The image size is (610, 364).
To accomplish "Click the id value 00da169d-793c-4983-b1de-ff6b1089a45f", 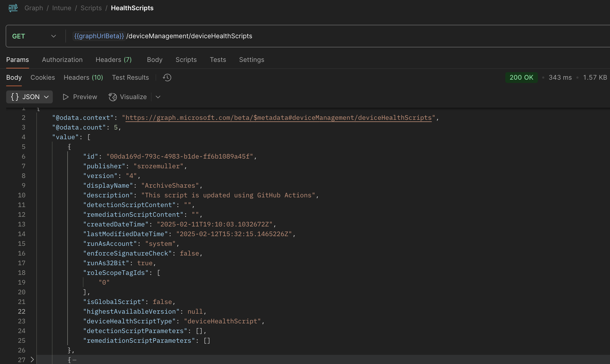I will [x=180, y=156].
